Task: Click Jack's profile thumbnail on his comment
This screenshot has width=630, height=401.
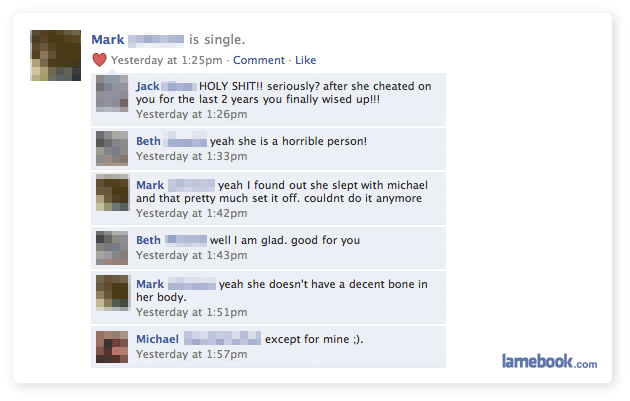Action: 112,94
